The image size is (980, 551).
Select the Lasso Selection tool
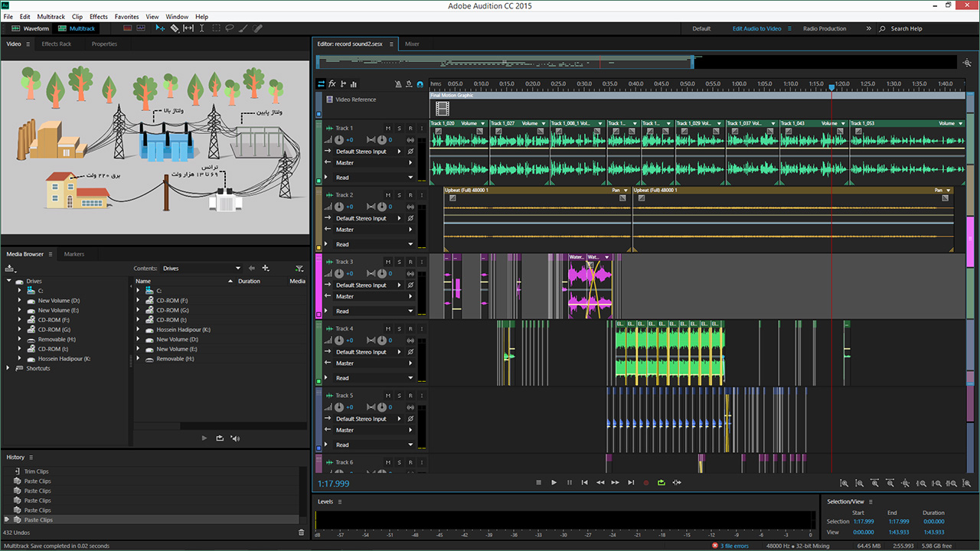(230, 28)
